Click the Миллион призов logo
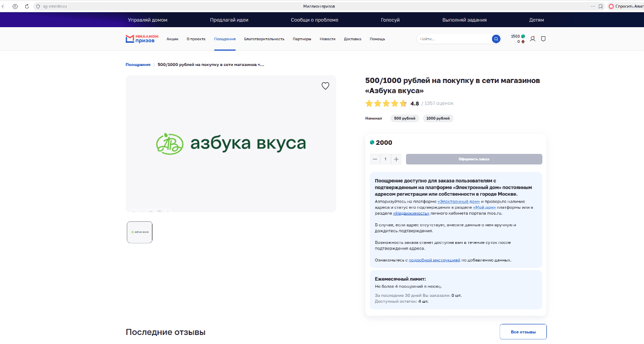Viewport: 644px width, 344px height. click(x=142, y=39)
